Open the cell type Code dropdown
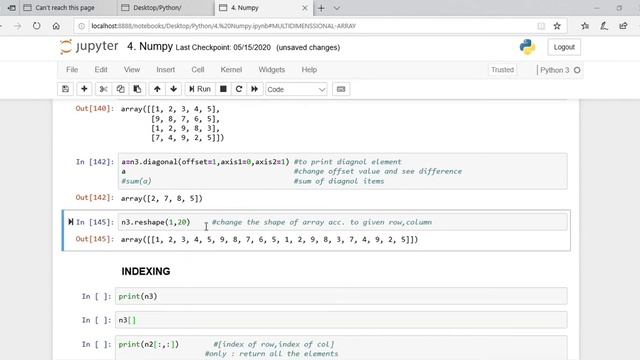This screenshot has height=360, width=640. (296, 89)
